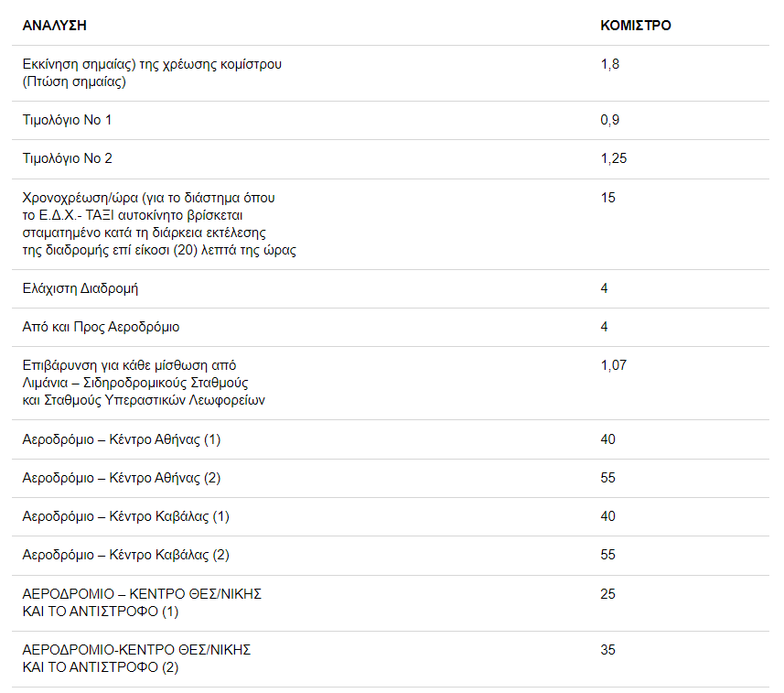The image size is (784, 693).
Task: Select the Τιμολόγιο Νο 1 row label
Action: point(68,120)
